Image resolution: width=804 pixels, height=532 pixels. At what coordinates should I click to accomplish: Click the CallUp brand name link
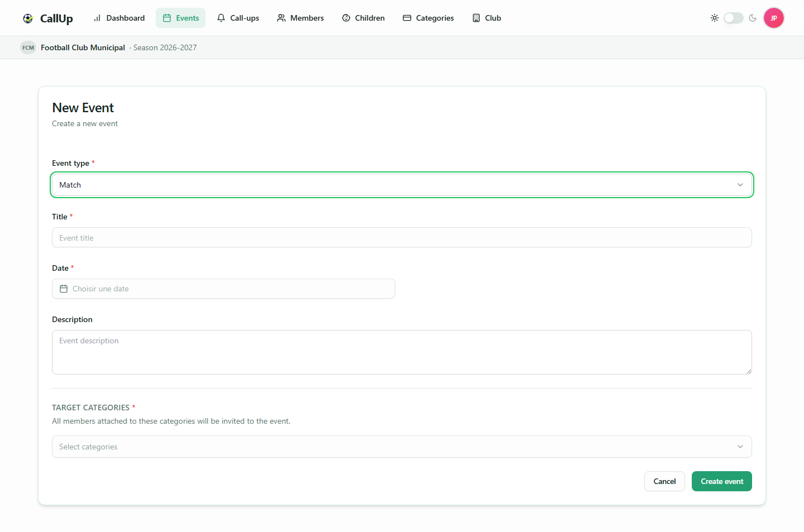click(x=56, y=18)
